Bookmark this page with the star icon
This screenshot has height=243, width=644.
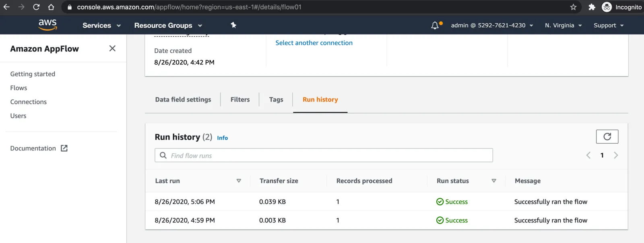573,7
